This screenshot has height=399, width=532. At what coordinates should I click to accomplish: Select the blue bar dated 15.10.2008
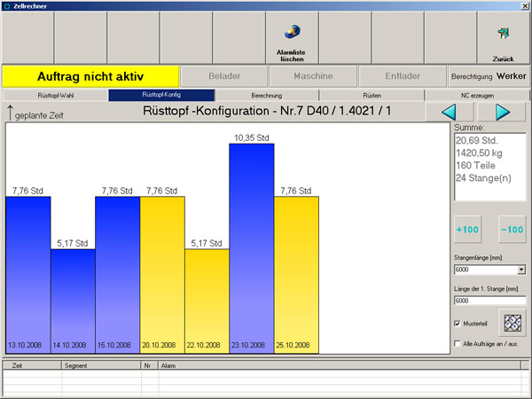coord(117,275)
